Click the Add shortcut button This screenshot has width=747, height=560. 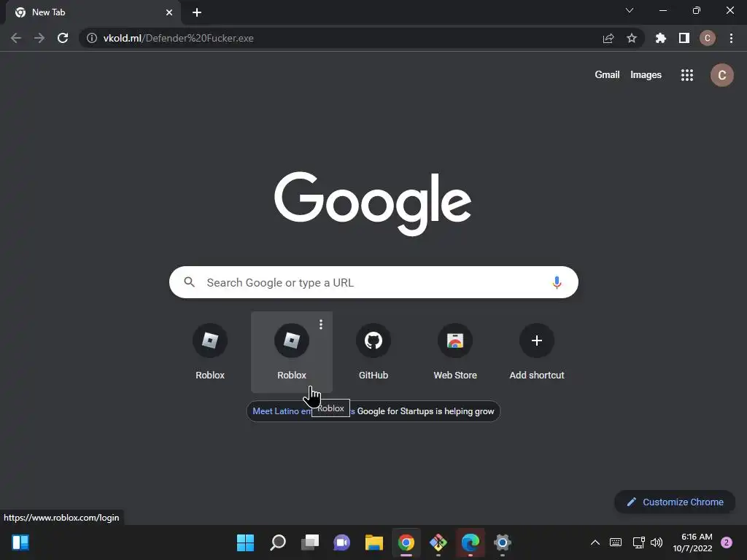click(x=537, y=352)
